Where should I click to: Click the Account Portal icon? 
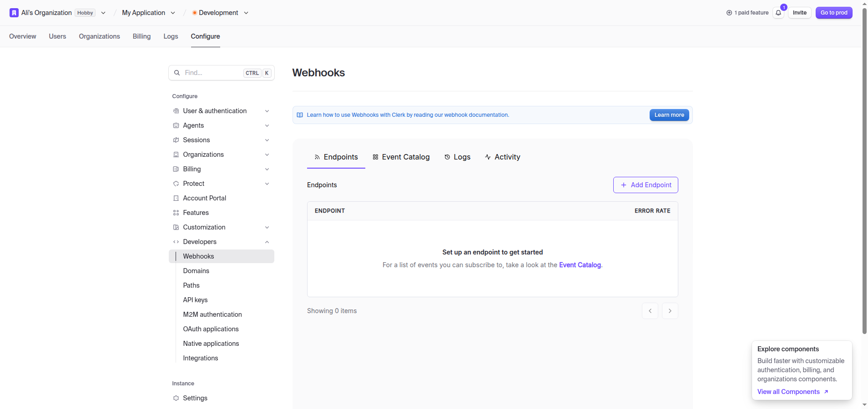point(176,198)
